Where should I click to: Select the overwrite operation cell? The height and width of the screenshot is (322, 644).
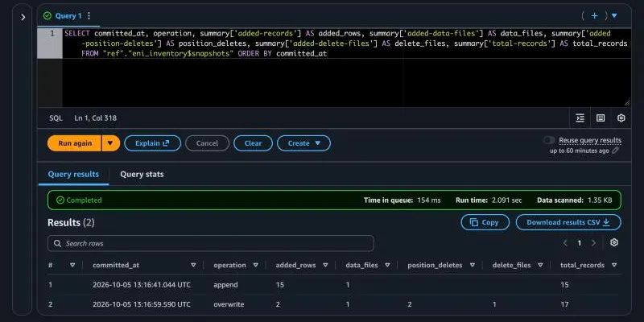click(x=229, y=304)
